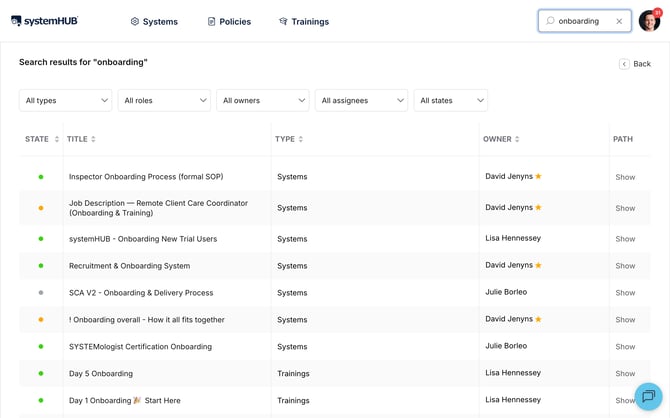Switch to the Trainings section
This screenshot has width=670, height=418.
tap(304, 21)
